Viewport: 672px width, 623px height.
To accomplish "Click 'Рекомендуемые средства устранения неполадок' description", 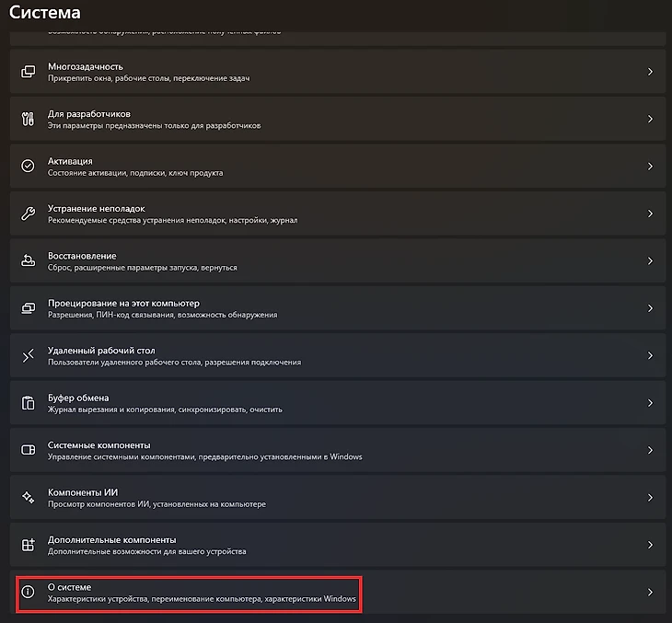I will [172, 220].
